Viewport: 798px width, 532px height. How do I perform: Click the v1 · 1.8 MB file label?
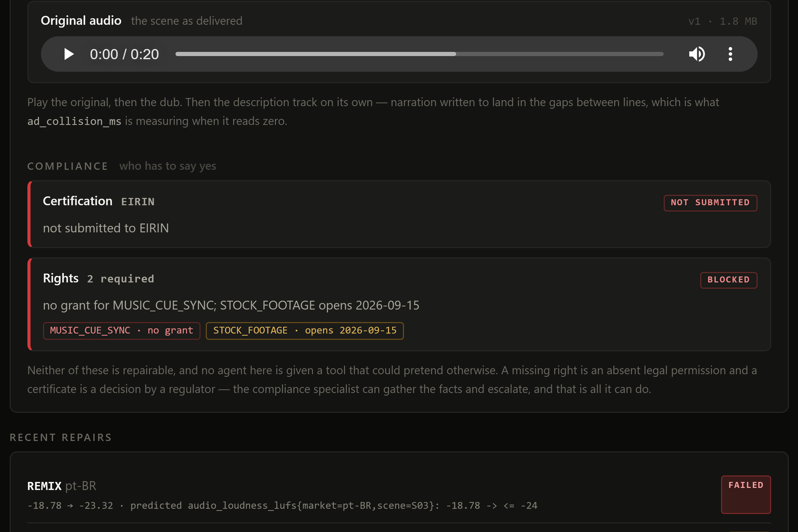pos(723,21)
